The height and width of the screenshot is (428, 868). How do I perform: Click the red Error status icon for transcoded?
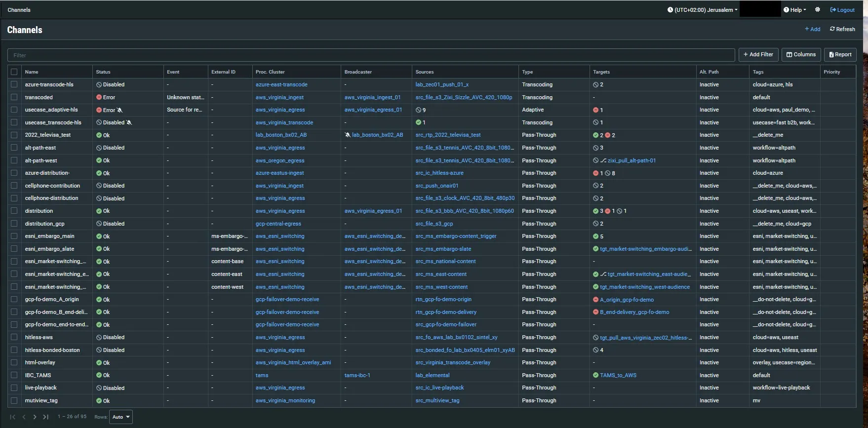(x=99, y=97)
